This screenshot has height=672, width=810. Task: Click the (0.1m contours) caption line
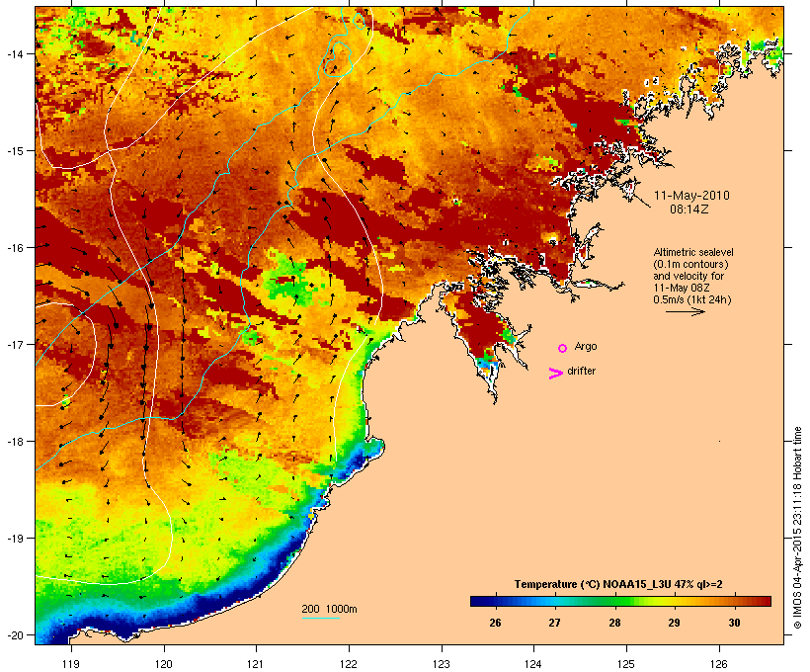690,264
